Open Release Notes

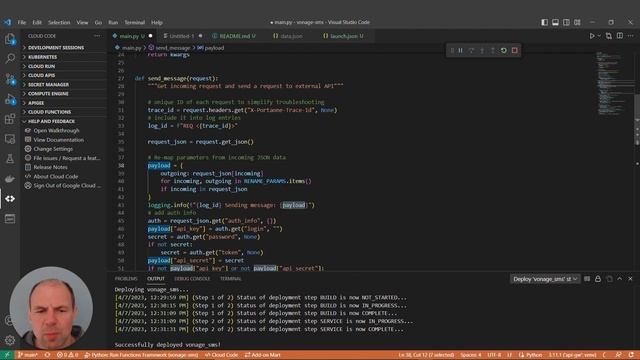pos(50,167)
